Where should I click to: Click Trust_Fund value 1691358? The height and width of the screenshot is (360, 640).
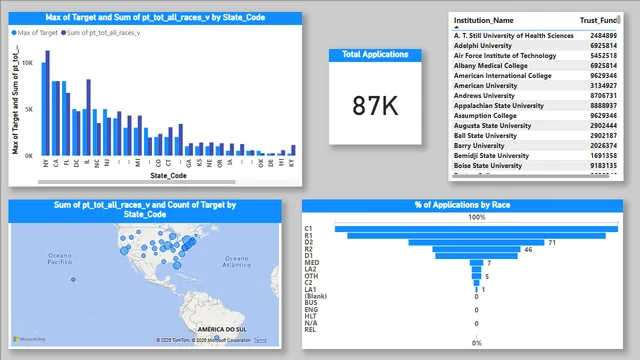[603, 156]
